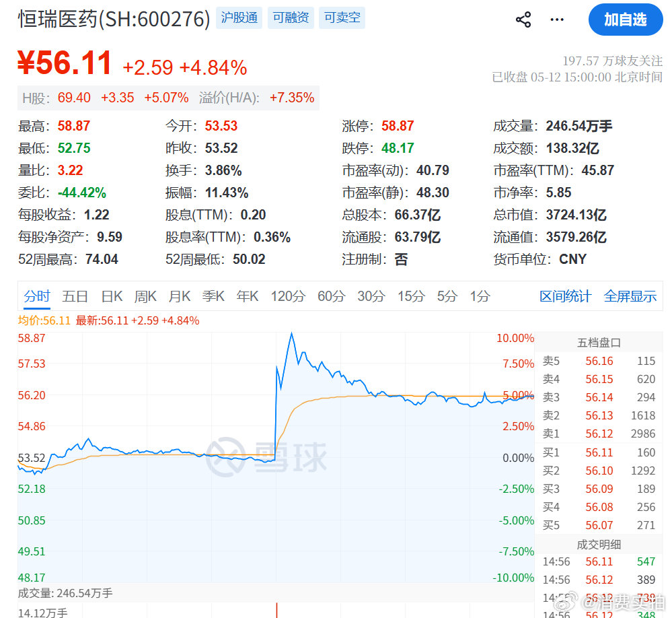Click the 均价:56.11 chart legend
The width and height of the screenshot is (672, 618).
(44, 321)
